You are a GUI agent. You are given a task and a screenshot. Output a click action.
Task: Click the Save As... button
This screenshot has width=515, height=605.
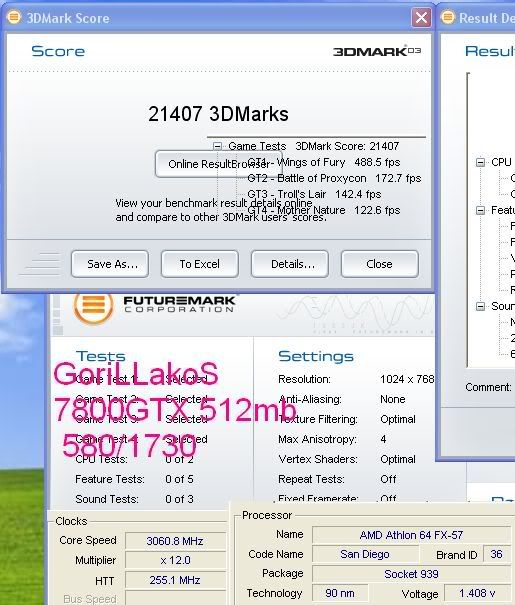(110, 264)
